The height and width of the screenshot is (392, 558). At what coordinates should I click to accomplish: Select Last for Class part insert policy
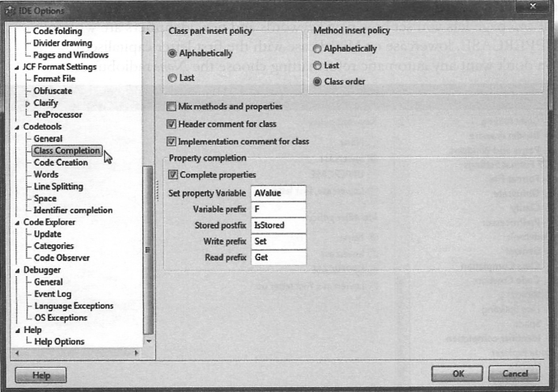click(172, 78)
